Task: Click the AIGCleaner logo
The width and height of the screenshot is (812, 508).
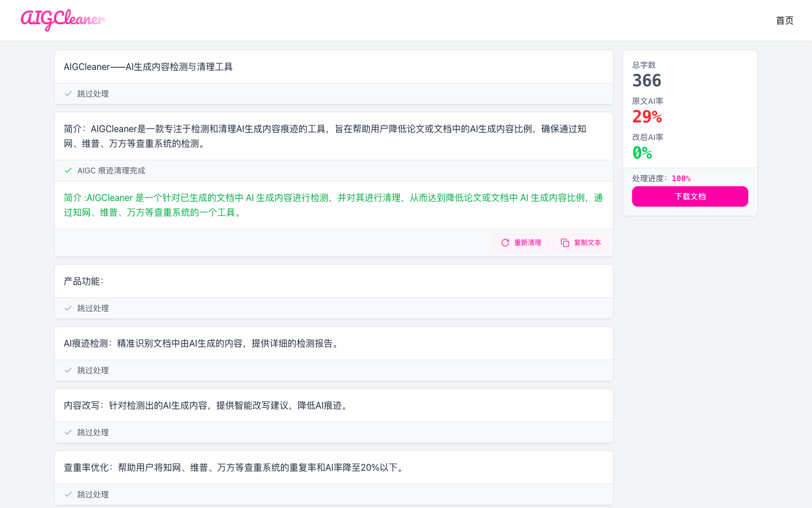Action: tap(63, 20)
